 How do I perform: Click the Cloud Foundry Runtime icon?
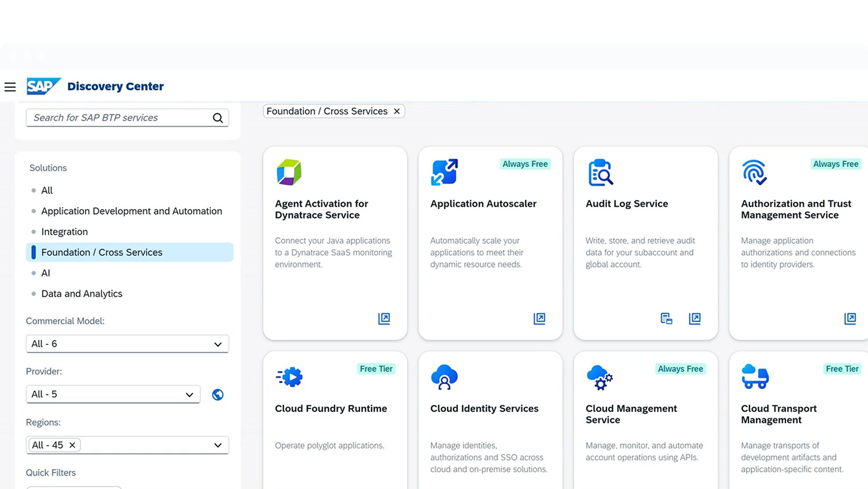tap(290, 377)
